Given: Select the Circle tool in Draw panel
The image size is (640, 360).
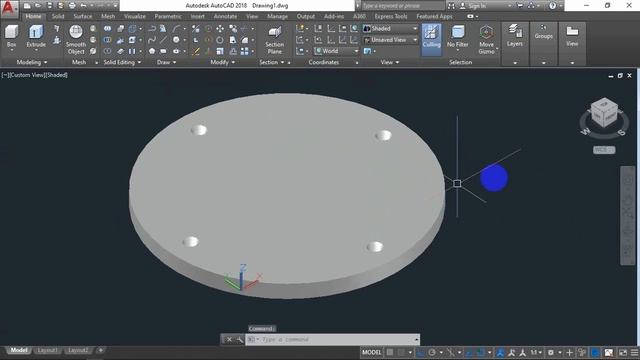Looking at the screenshot, I should [x=176, y=40].
